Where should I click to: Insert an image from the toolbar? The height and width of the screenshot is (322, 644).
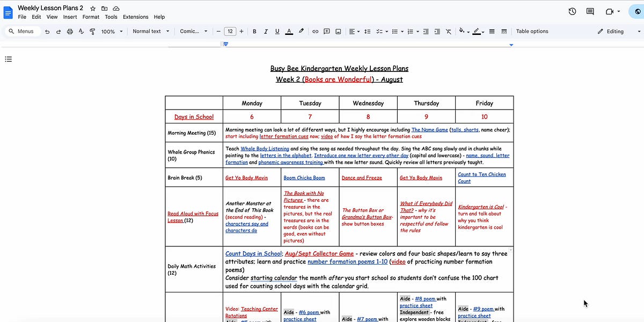pyautogui.click(x=338, y=31)
